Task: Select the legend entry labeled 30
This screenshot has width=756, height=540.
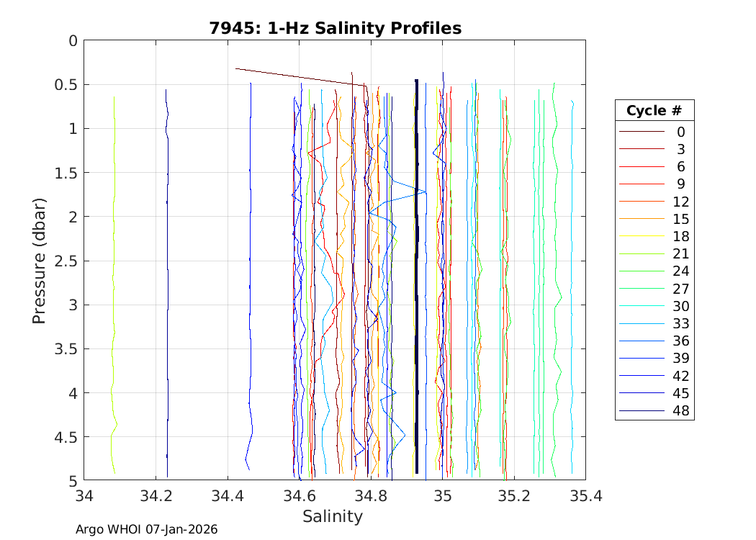Action: pos(680,307)
